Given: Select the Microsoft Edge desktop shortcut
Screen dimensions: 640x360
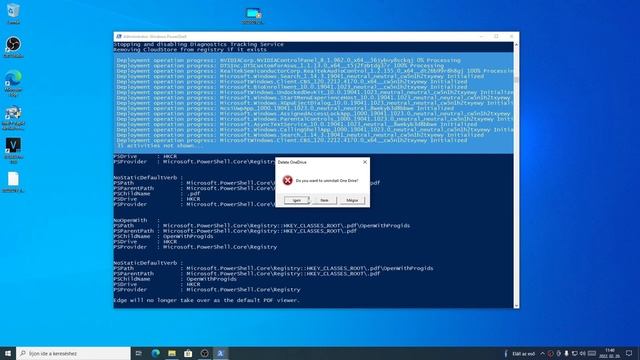Looking at the screenshot, I should (13, 83).
